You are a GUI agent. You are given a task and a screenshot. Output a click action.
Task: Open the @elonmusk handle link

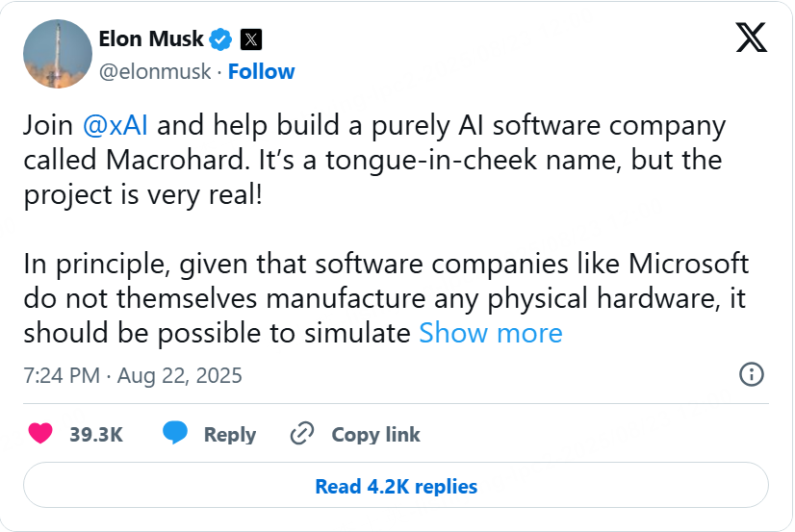155,71
